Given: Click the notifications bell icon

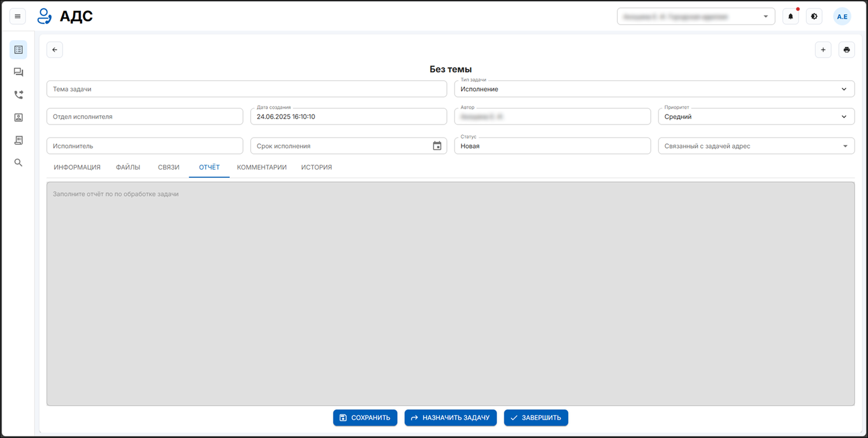Looking at the screenshot, I should pos(790,17).
